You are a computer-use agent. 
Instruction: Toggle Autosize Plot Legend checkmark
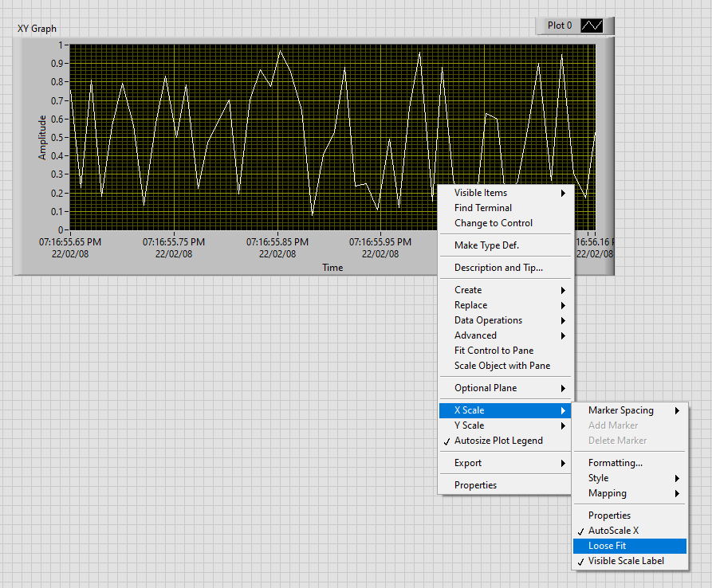pos(505,441)
